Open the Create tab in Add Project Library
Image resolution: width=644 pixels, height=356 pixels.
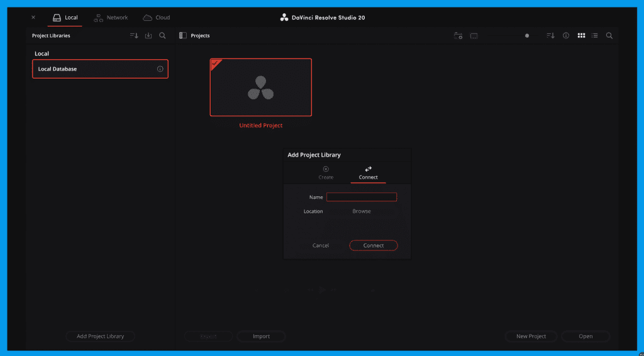326,173
